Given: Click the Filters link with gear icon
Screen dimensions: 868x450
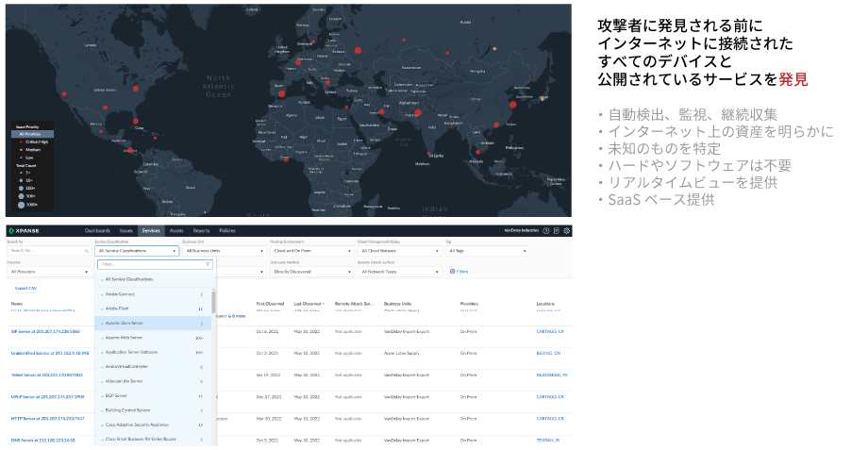Looking at the screenshot, I should click(459, 272).
